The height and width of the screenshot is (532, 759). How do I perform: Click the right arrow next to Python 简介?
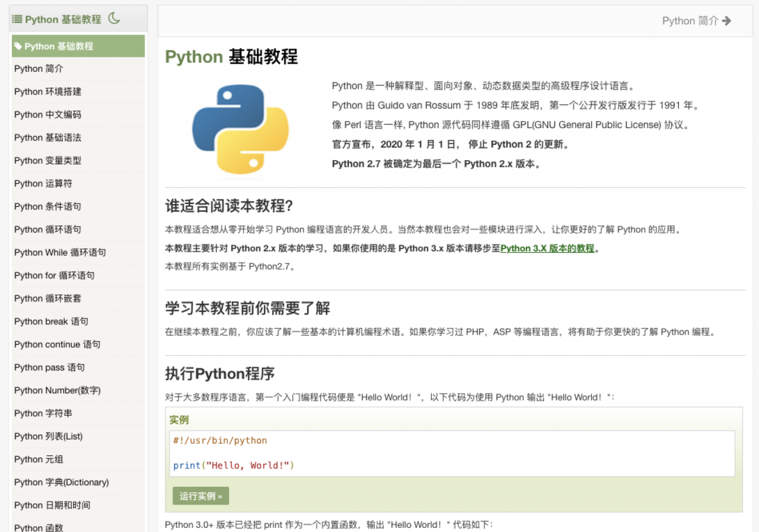coord(727,21)
